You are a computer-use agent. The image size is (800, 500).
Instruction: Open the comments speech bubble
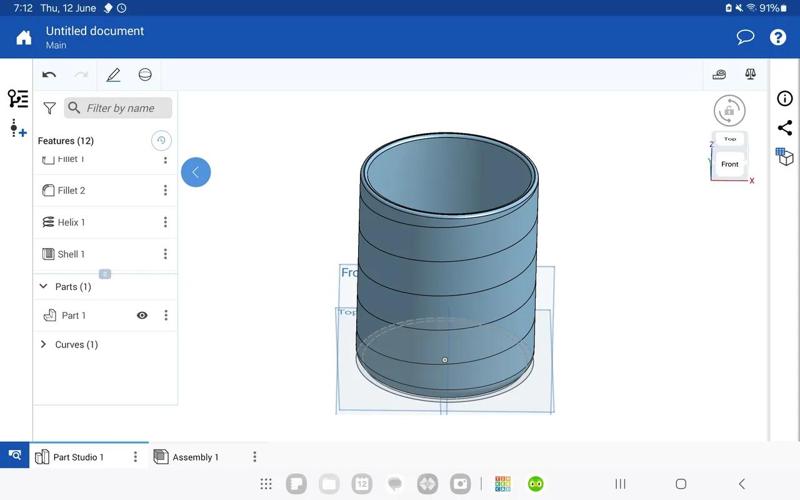(745, 37)
